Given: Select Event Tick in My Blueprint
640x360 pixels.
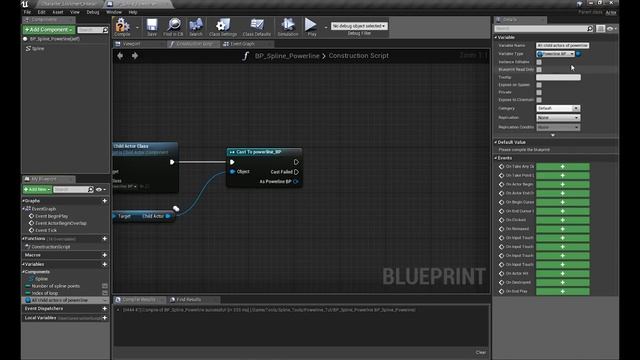Looking at the screenshot, I should tap(46, 230).
